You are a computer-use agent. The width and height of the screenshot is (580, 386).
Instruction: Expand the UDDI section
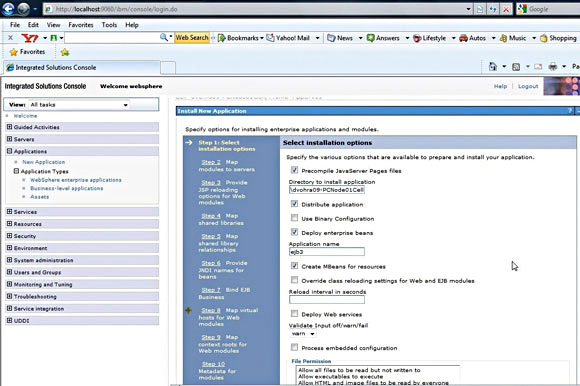click(10, 321)
